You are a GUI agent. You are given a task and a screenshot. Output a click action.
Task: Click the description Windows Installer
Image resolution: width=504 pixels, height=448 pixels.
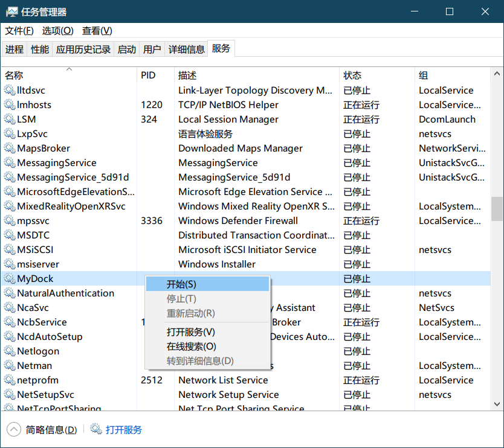[217, 264]
